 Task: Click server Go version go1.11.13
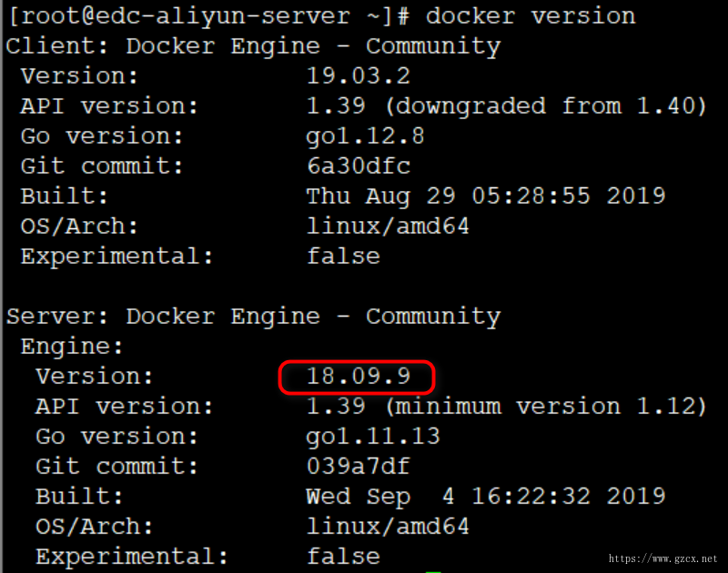[373, 437]
